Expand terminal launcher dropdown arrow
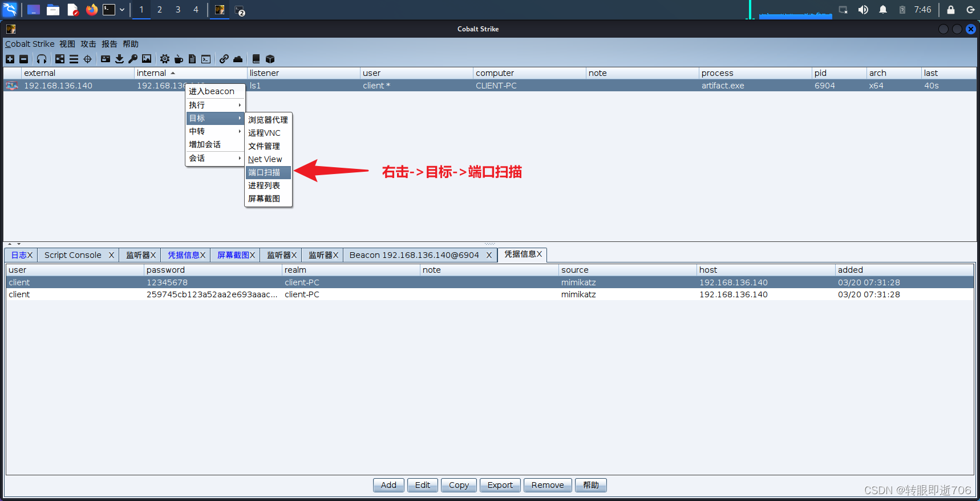The height and width of the screenshot is (501, 980). (x=122, y=10)
